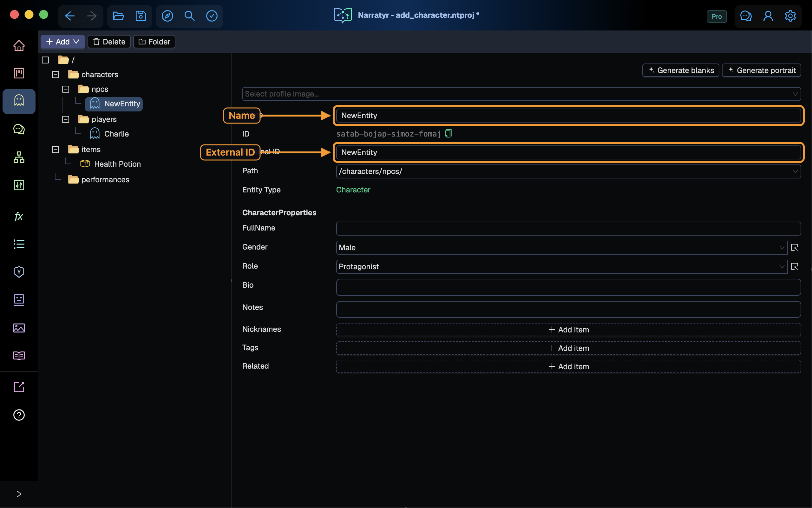Open the Path dropdown

568,171
